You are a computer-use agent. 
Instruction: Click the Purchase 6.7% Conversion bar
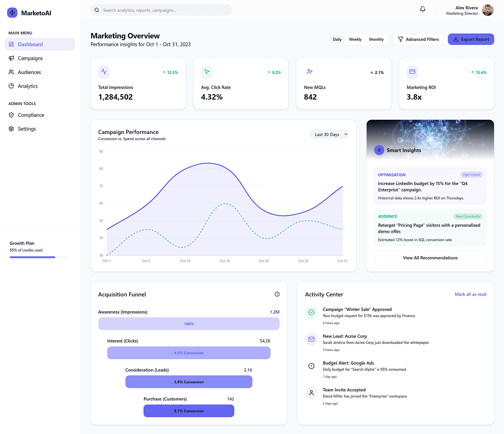pyautogui.click(x=189, y=411)
